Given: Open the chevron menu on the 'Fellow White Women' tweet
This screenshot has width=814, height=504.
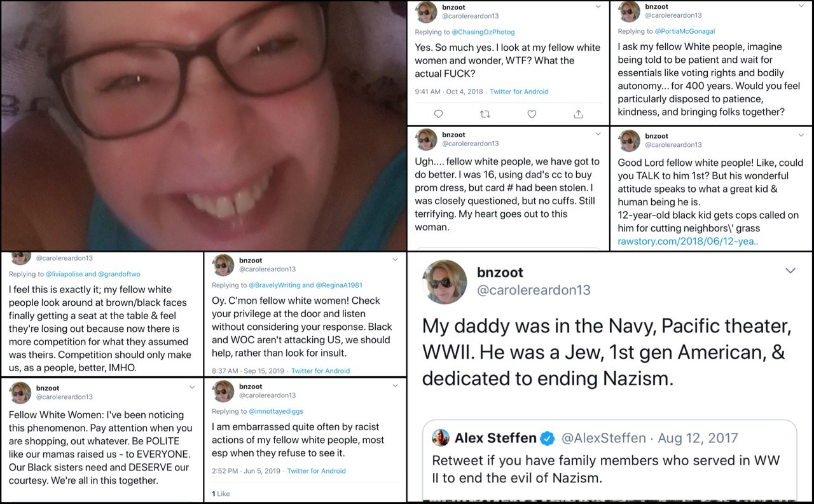Looking at the screenshot, I should tap(193, 387).
